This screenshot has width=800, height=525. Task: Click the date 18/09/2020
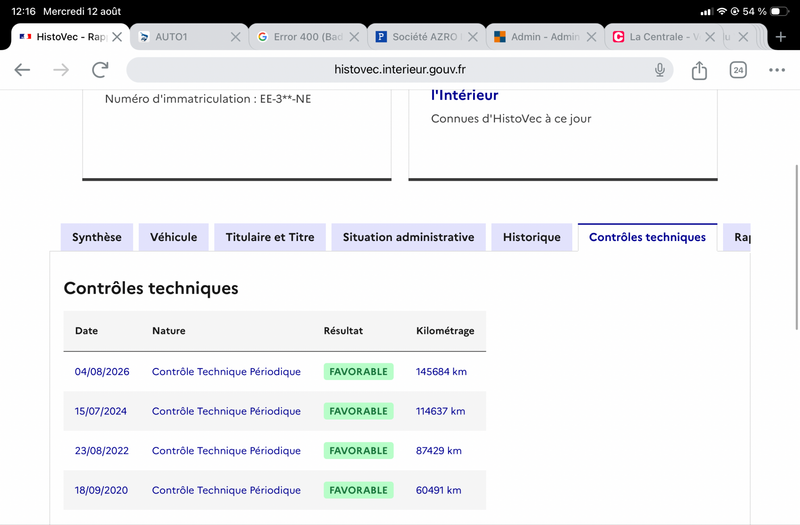101,490
